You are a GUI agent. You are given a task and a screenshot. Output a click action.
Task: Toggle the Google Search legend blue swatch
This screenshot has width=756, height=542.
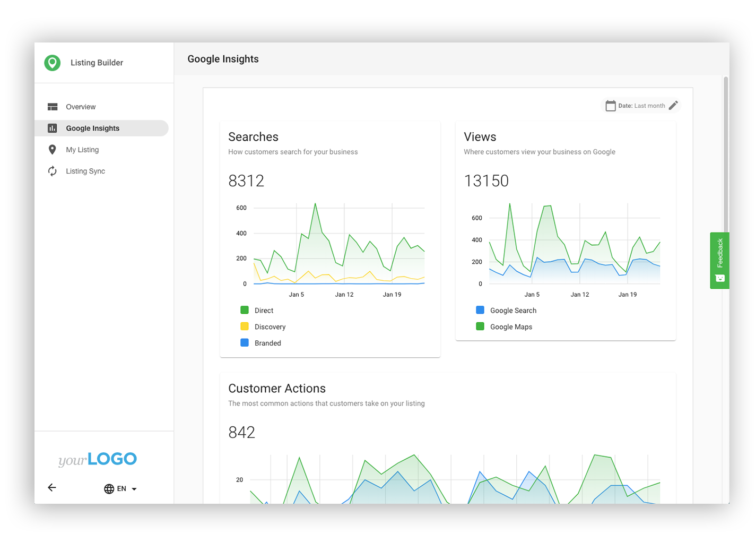480,310
